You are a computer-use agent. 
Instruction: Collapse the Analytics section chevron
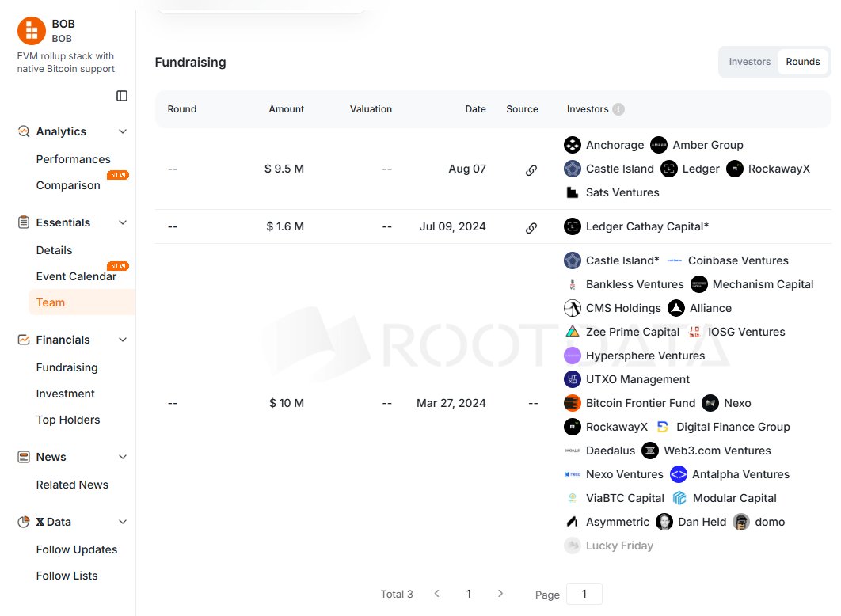click(x=123, y=131)
